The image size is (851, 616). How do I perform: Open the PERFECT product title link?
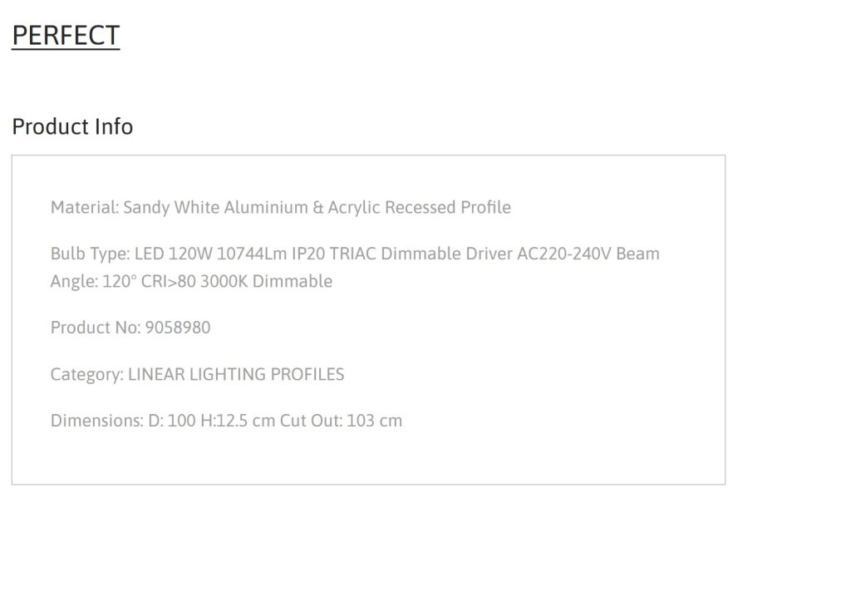66,36
